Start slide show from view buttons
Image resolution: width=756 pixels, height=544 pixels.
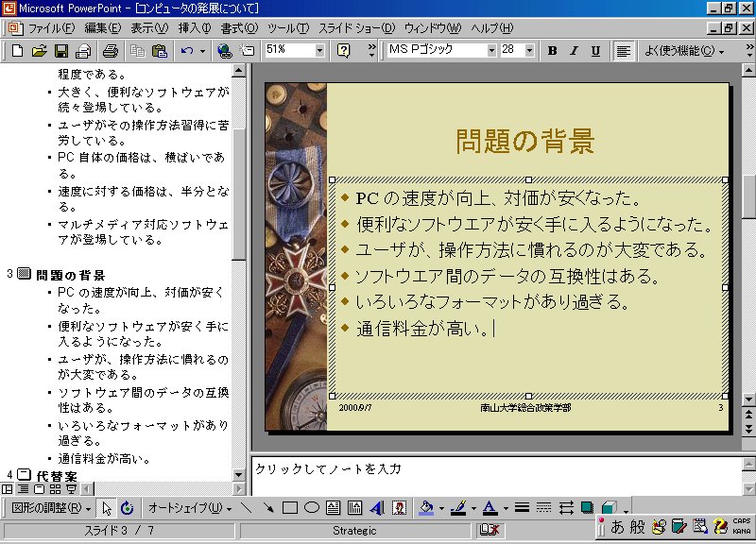[x=72, y=489]
